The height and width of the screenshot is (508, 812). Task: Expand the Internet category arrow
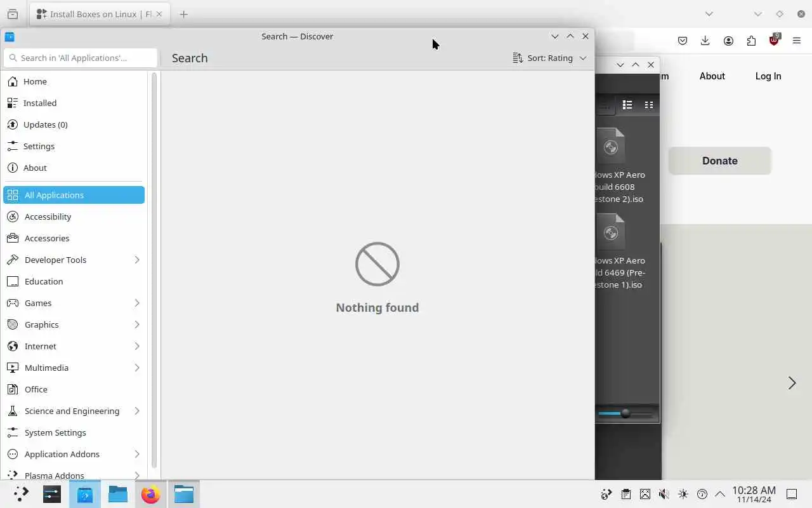pos(137,346)
